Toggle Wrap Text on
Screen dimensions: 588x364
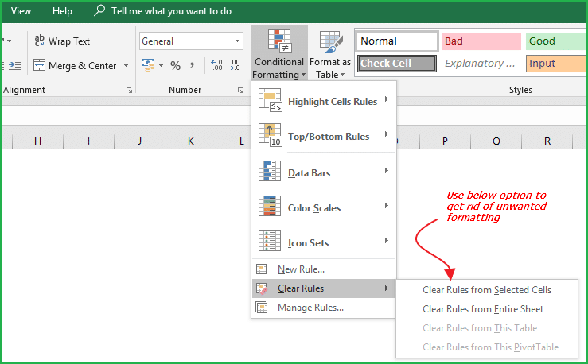pyautogui.click(x=61, y=41)
